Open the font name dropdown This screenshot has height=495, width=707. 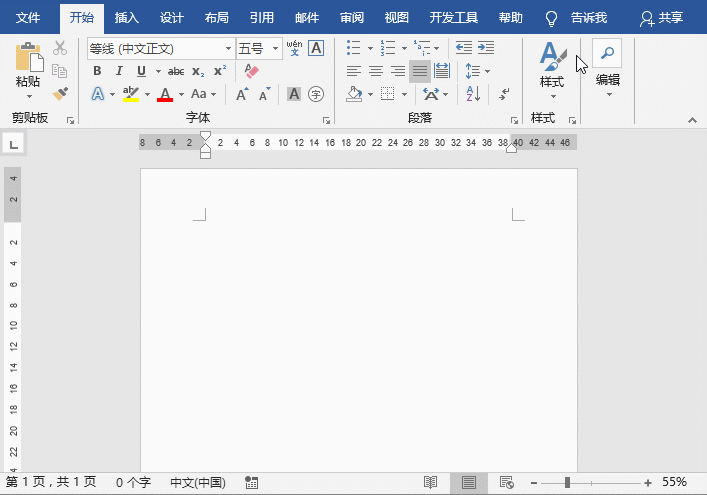227,48
